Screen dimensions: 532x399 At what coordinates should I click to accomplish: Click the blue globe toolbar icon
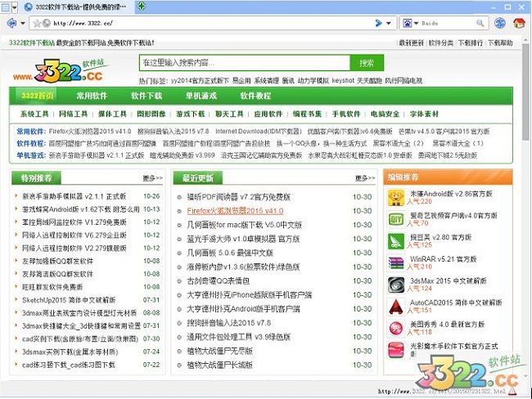(500, 23)
